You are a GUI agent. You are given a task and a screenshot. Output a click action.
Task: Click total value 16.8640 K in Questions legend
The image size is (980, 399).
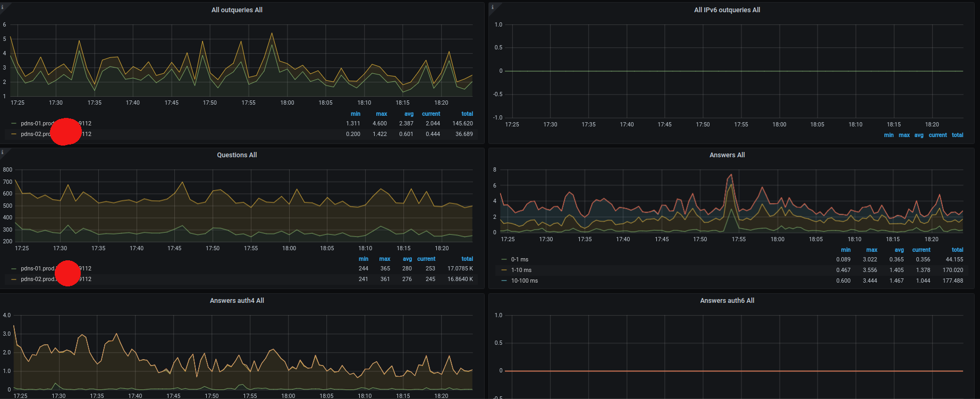point(460,279)
